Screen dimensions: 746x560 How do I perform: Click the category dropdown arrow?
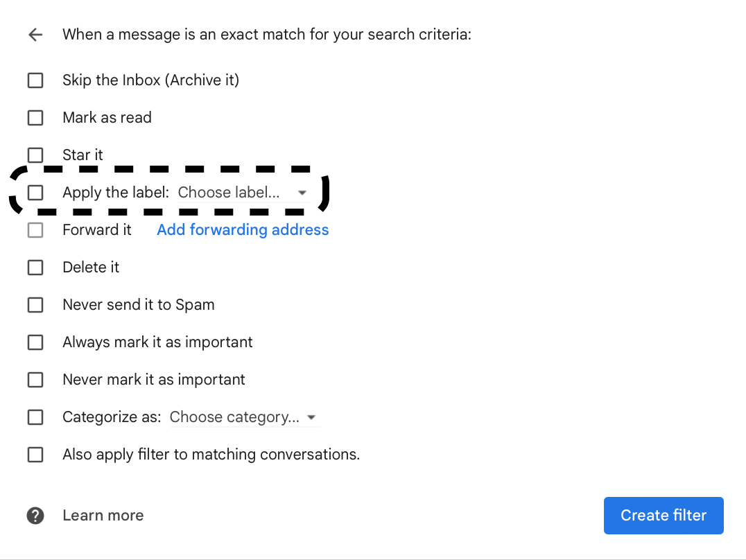[x=312, y=417]
